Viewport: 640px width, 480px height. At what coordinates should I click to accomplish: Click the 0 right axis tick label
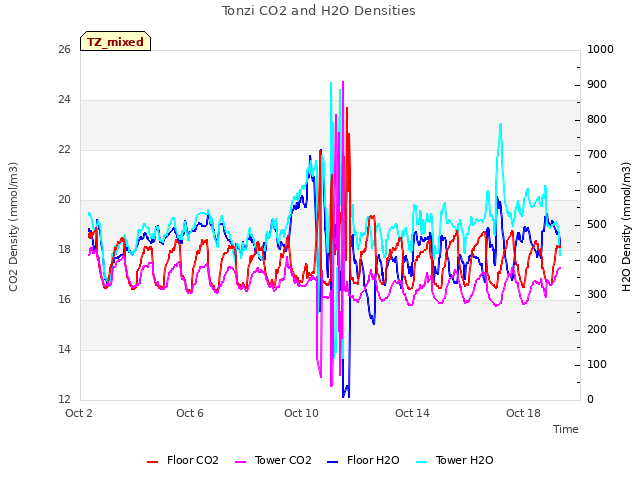(x=591, y=400)
